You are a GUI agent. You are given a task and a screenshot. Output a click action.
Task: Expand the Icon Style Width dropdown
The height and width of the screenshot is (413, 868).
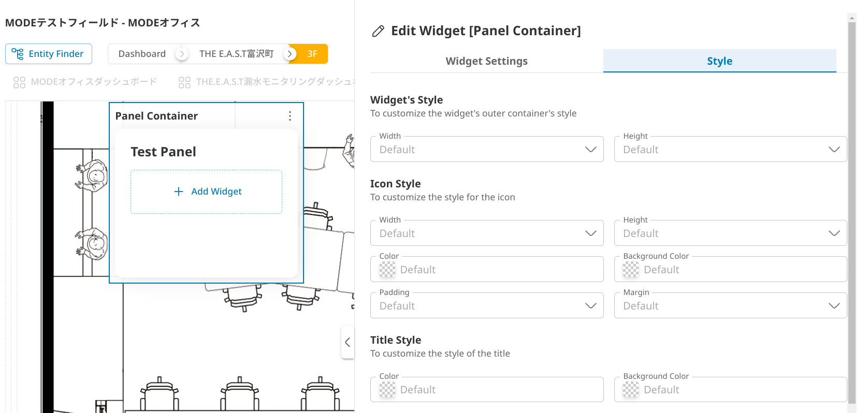pyautogui.click(x=590, y=233)
